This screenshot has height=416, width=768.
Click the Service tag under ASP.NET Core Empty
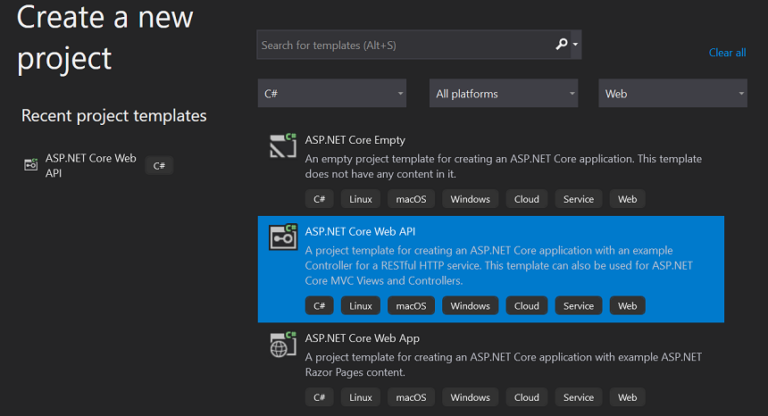(578, 199)
